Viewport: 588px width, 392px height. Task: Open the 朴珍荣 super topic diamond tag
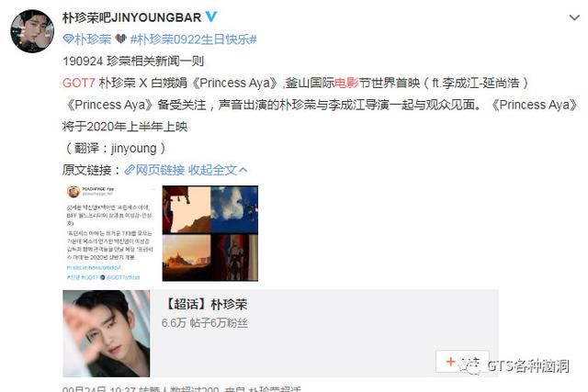pyautogui.click(x=87, y=39)
